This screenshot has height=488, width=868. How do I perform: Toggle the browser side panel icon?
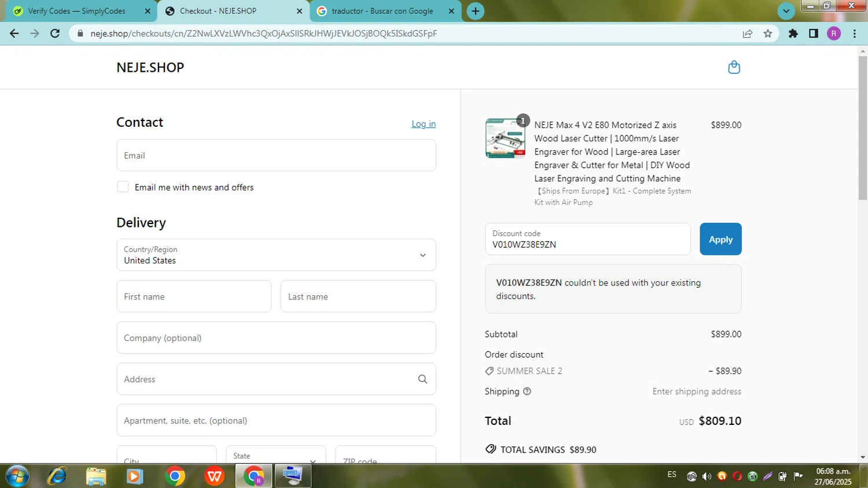[814, 34]
